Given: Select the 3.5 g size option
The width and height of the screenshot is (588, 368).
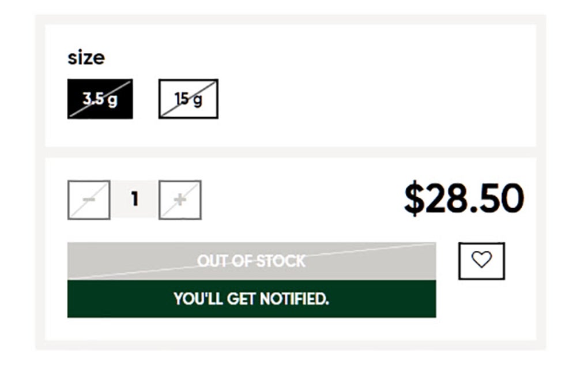Looking at the screenshot, I should 100,99.
